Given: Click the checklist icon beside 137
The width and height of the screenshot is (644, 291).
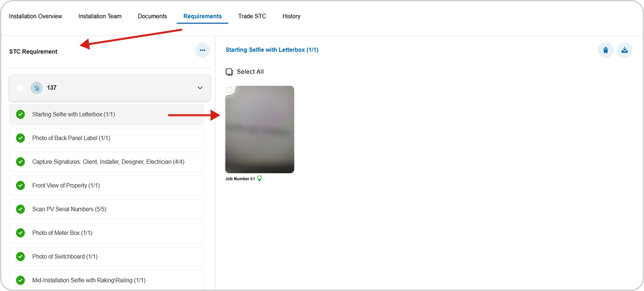Looking at the screenshot, I should coord(37,88).
